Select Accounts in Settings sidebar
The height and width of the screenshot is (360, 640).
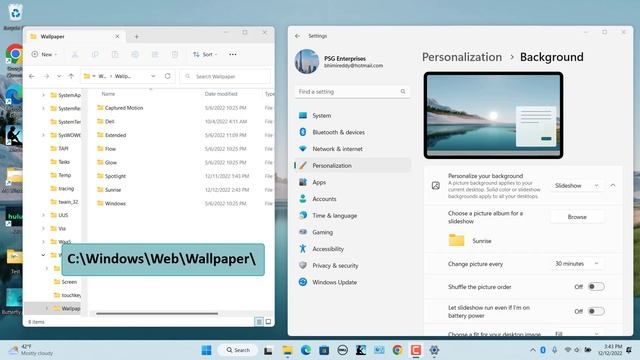click(352, 199)
